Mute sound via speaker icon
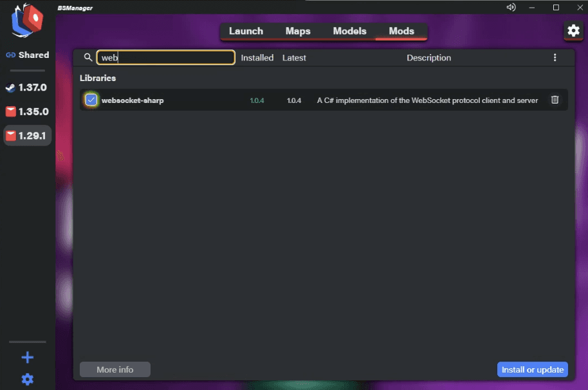 (x=511, y=8)
